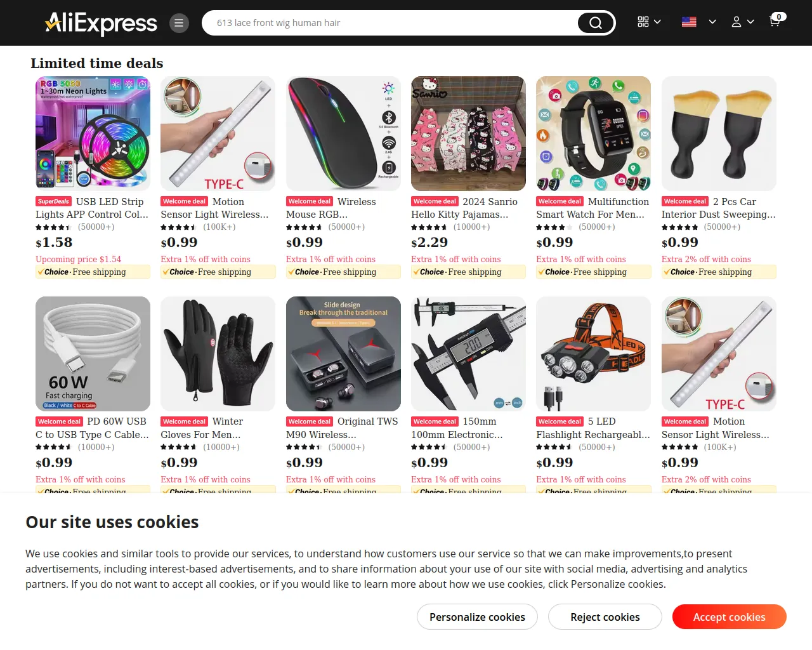This screenshot has height=650, width=812.
Task: Open the hamburger categories menu
Action: [x=179, y=23]
